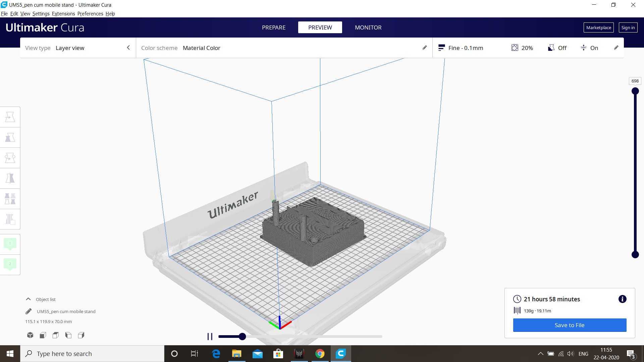Image resolution: width=644 pixels, height=362 pixels.
Task: Open Chrome from taskbar
Action: pyautogui.click(x=320, y=354)
